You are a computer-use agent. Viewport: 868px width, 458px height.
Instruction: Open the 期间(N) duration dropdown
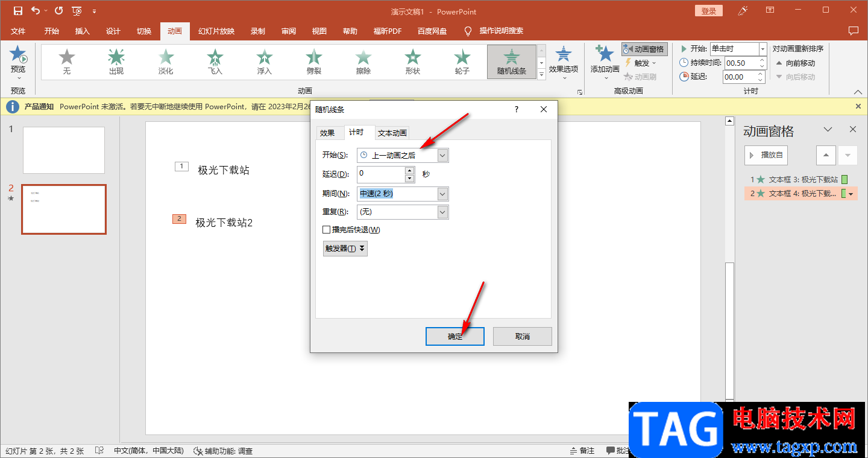[442, 194]
